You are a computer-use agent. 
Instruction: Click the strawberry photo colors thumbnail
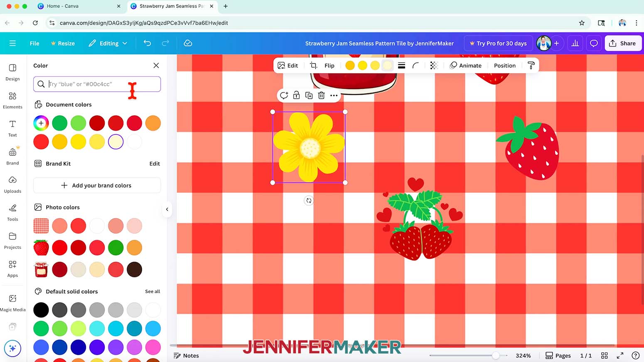click(x=41, y=248)
